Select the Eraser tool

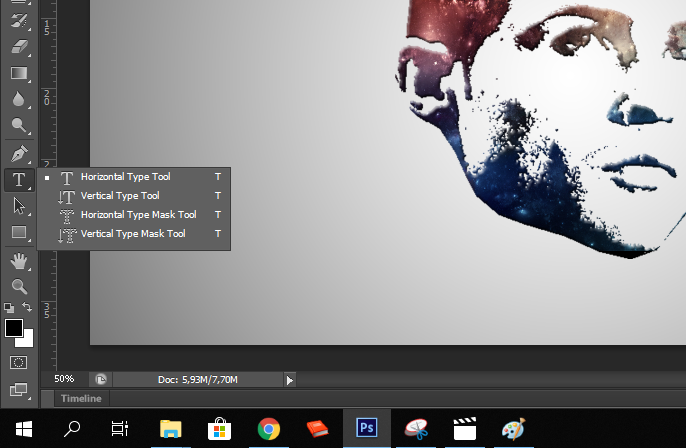(x=19, y=46)
